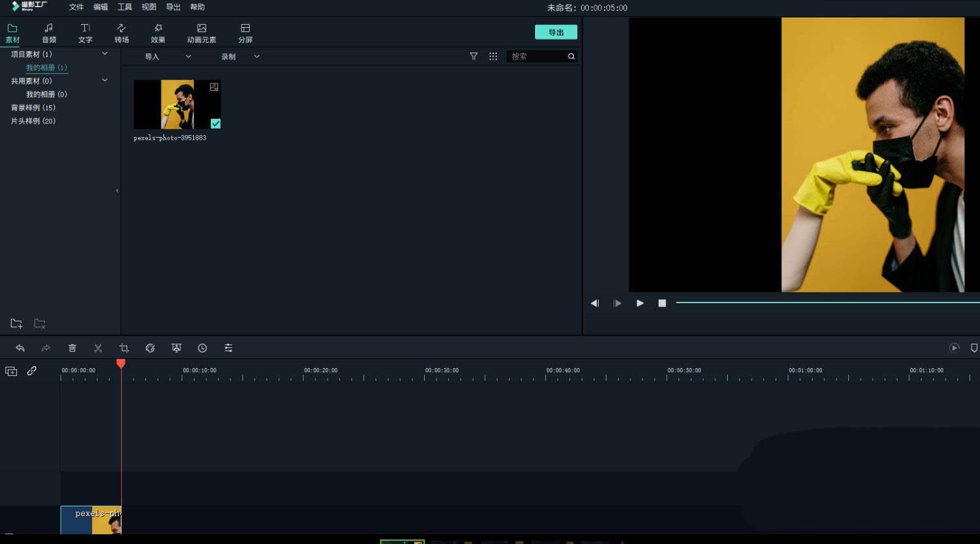This screenshot has width=980, height=544.
Task: Click the search magnifier icon
Action: [x=571, y=56]
